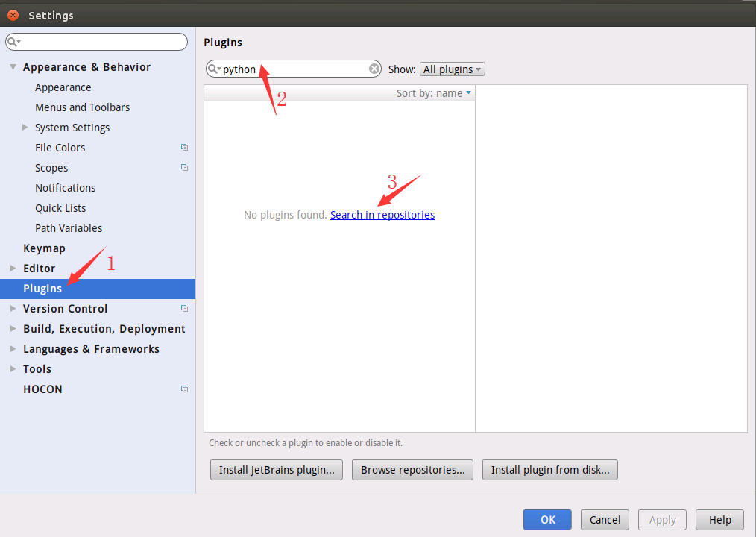Expand the Editor settings node
The image size is (756, 537).
13,268
